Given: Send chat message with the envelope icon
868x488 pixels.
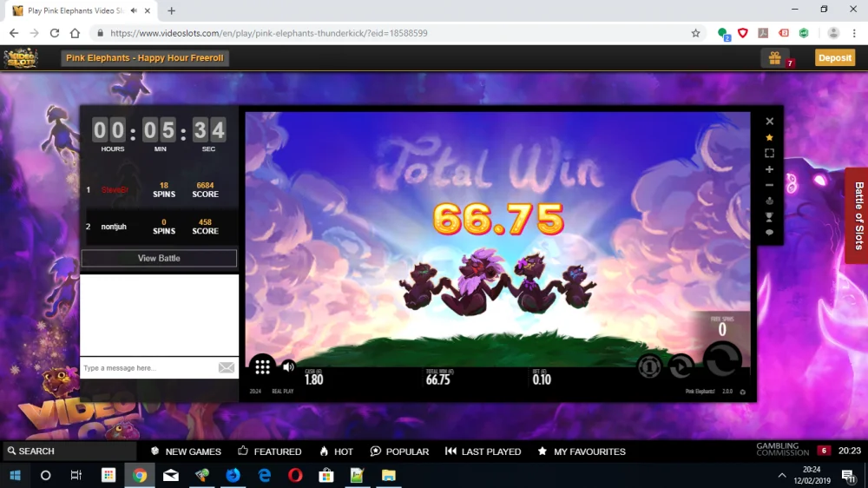Looking at the screenshot, I should [x=227, y=368].
